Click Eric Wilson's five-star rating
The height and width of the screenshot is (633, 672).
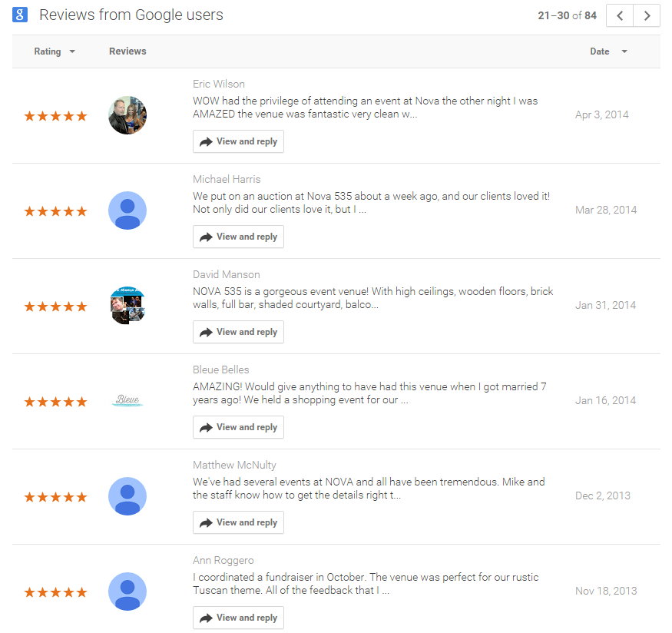[x=55, y=116]
